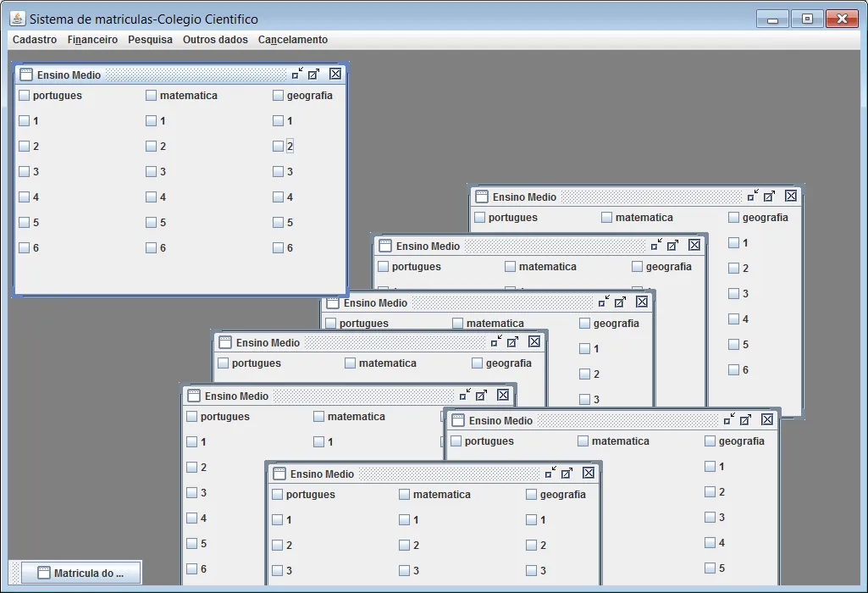
Task: Tick checkbox 3 under portugues in bottommost window
Action: [282, 571]
